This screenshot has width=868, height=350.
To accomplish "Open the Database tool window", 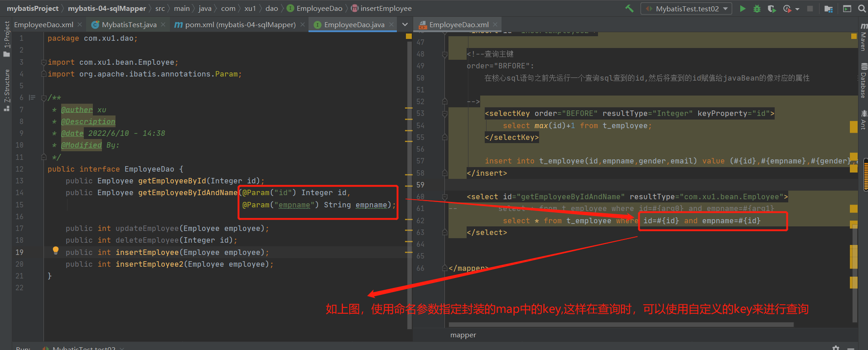I will 863,81.
